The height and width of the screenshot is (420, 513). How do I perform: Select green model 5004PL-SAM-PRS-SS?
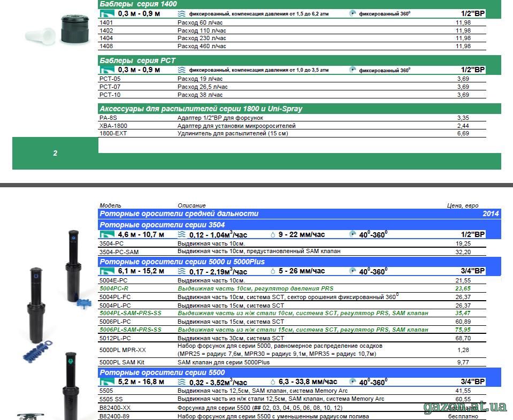(x=130, y=313)
